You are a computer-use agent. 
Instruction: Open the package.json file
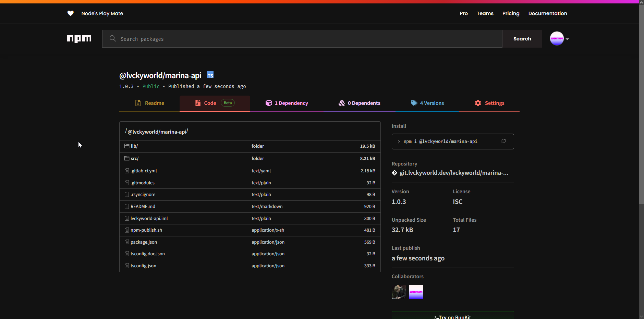coord(144,242)
